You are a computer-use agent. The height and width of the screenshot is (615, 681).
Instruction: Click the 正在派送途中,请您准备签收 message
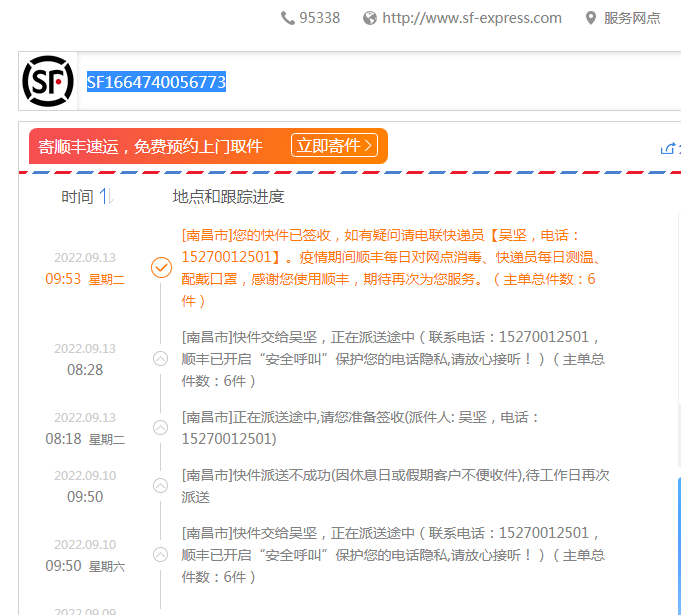360,428
